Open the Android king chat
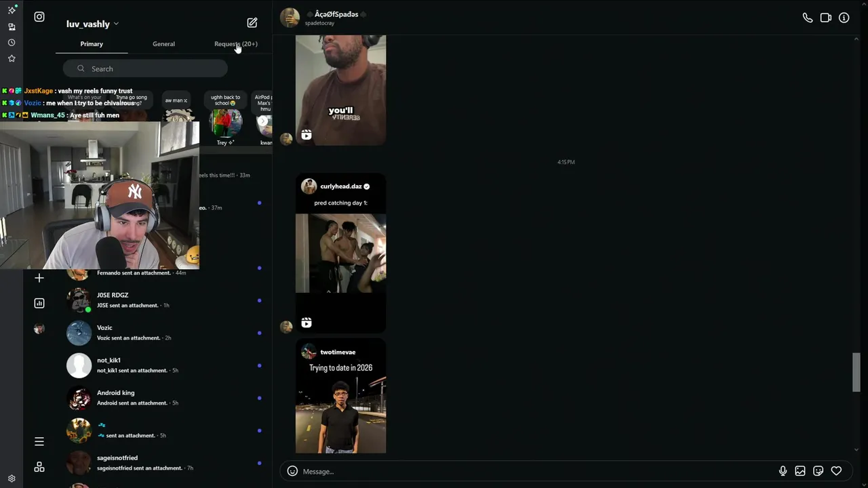The height and width of the screenshot is (488, 868). (163, 398)
